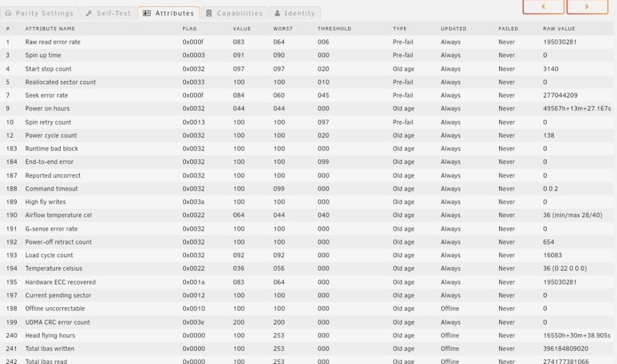This screenshot has width=617, height=364.
Task: Select the Raw read error rate row
Action: point(307,42)
